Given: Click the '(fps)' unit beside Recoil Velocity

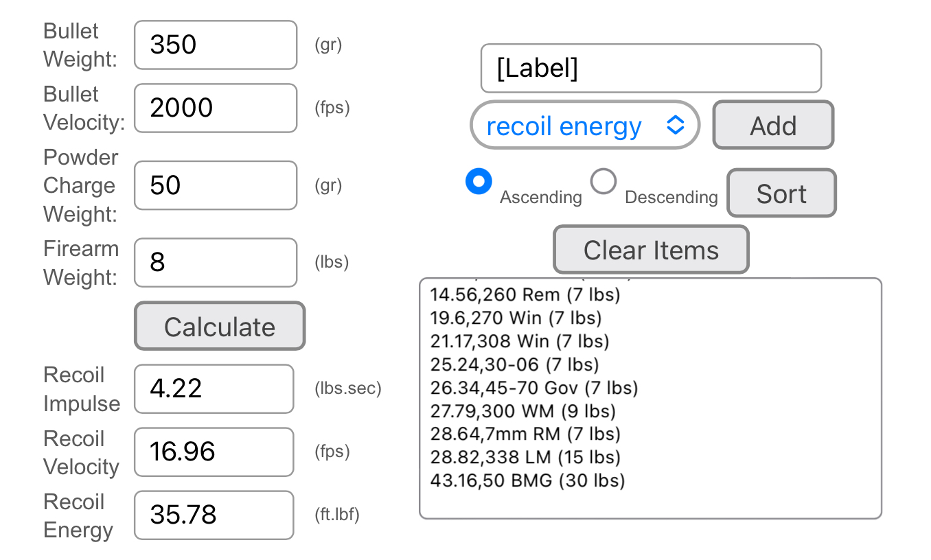Looking at the screenshot, I should 332,452.
